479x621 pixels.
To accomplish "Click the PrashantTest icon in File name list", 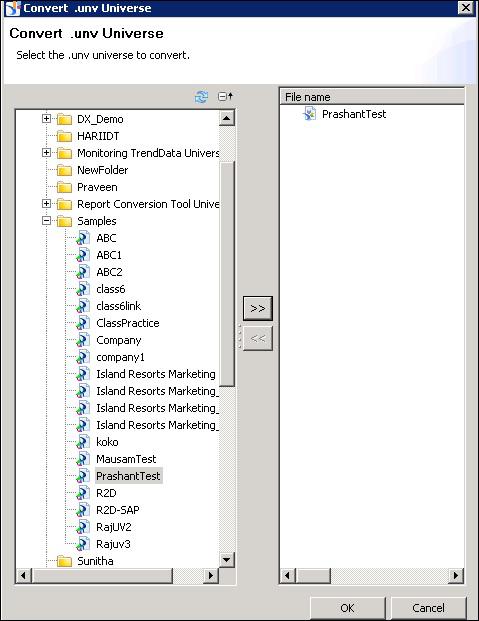I will coord(309,114).
